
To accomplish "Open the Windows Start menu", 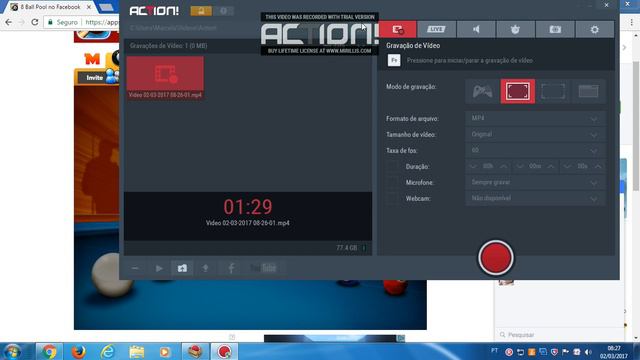I will pos(13,352).
